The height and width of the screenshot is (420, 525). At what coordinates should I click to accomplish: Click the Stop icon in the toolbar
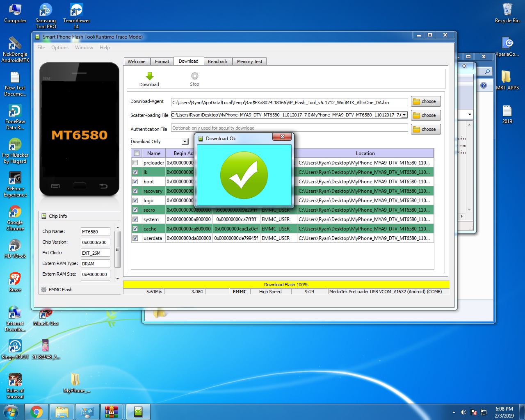(195, 76)
